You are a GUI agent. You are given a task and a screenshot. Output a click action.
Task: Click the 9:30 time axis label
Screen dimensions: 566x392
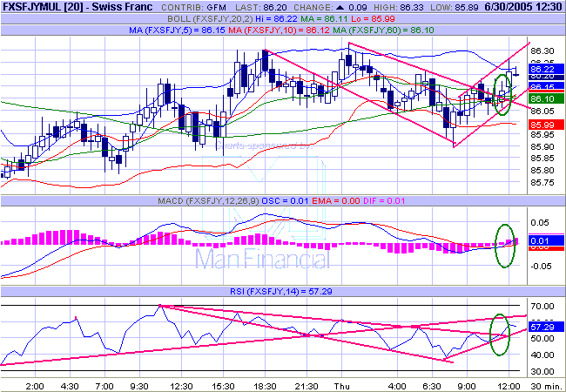[139, 386]
